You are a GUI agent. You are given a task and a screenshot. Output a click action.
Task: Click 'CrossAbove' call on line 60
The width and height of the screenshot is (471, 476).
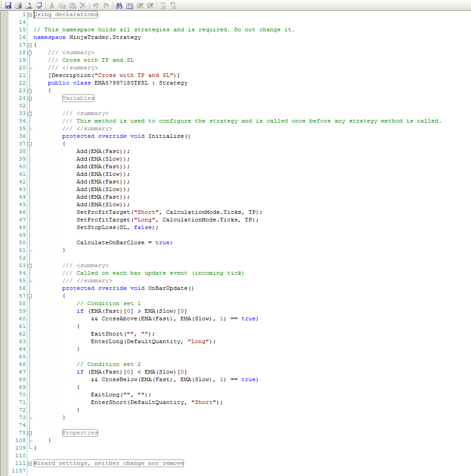(119, 319)
